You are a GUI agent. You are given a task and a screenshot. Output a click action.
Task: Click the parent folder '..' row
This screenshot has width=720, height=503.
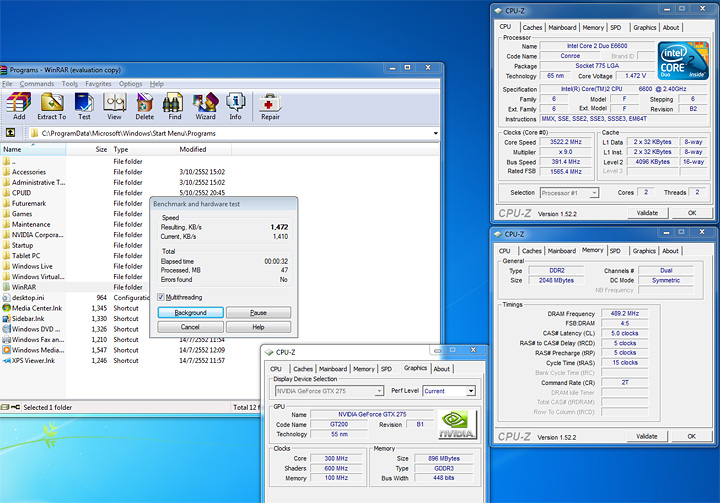tap(73, 161)
